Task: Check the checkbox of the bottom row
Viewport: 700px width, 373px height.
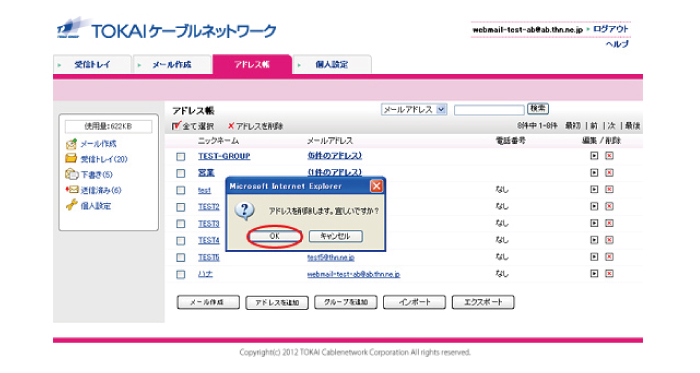Action: click(180, 274)
